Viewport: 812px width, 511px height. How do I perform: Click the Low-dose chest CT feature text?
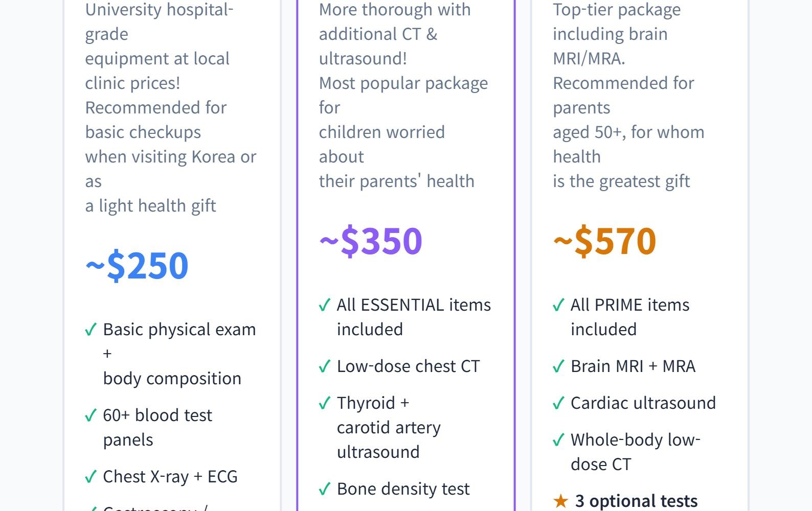pos(408,366)
